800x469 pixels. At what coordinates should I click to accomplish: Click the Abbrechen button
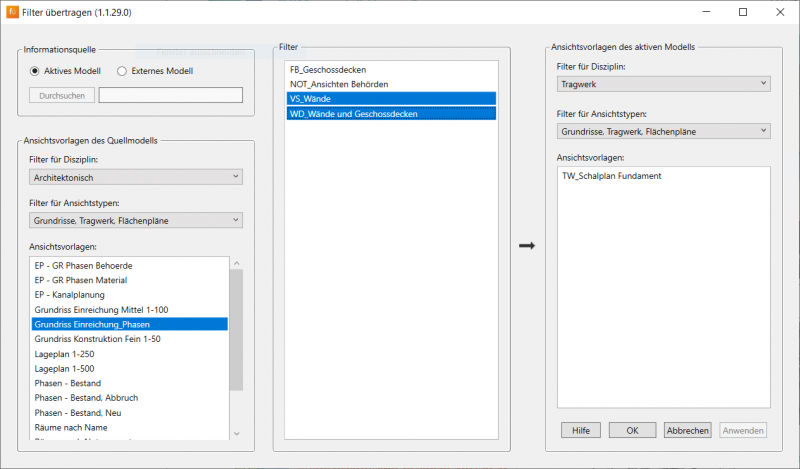[687, 430]
